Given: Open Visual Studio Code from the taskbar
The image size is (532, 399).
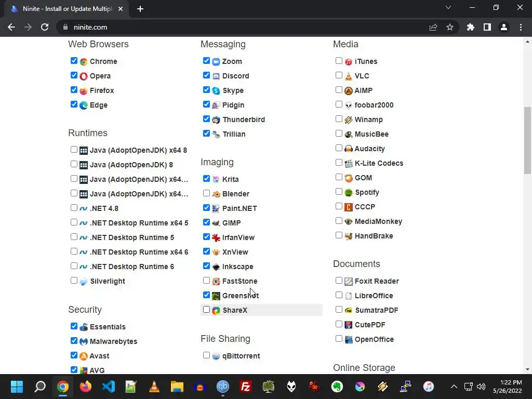Looking at the screenshot, I should click(109, 387).
